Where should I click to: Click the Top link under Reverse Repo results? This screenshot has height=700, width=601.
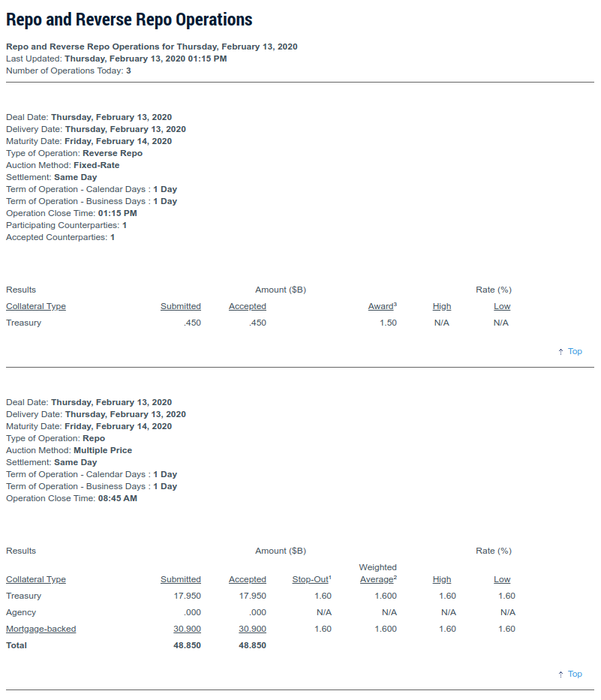[x=575, y=351]
